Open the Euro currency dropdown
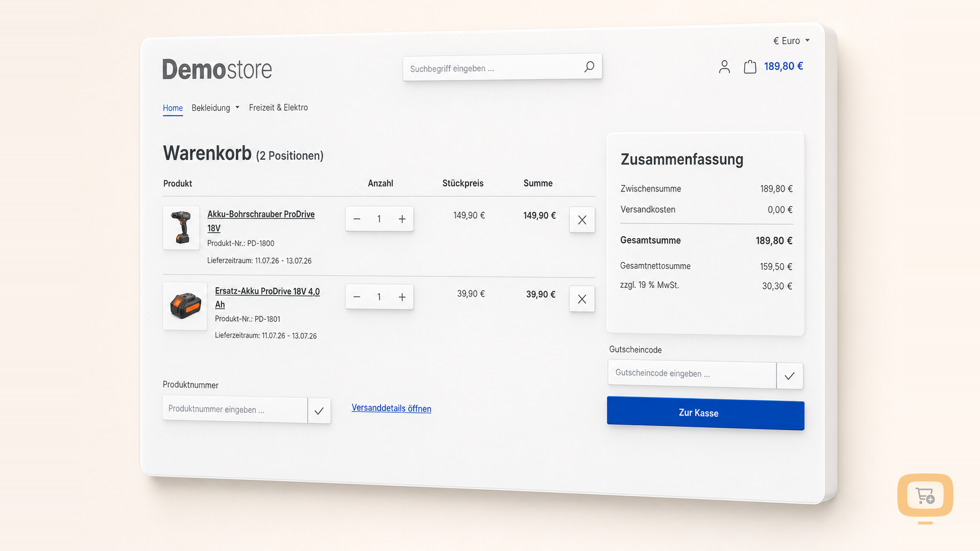This screenshot has height=551, width=980. tap(791, 41)
